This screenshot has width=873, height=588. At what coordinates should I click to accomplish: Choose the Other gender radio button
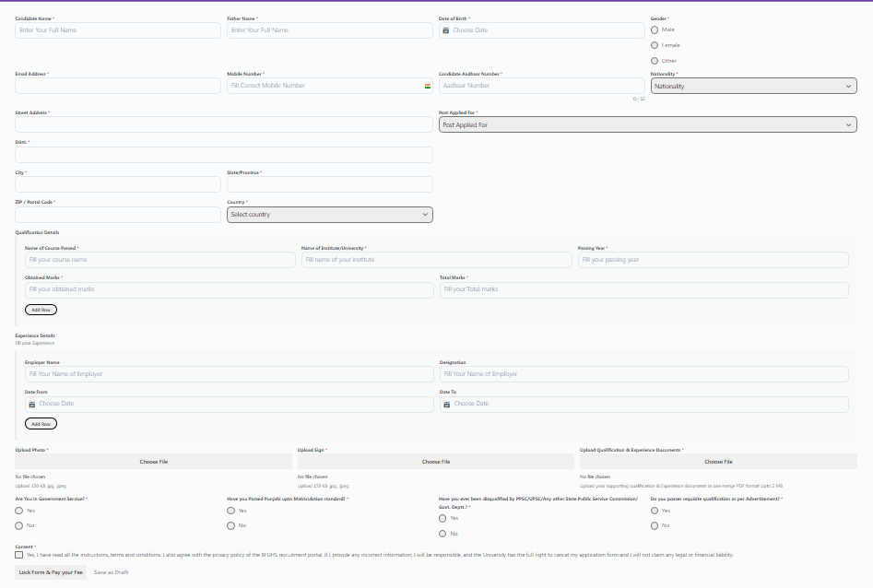[655, 61]
